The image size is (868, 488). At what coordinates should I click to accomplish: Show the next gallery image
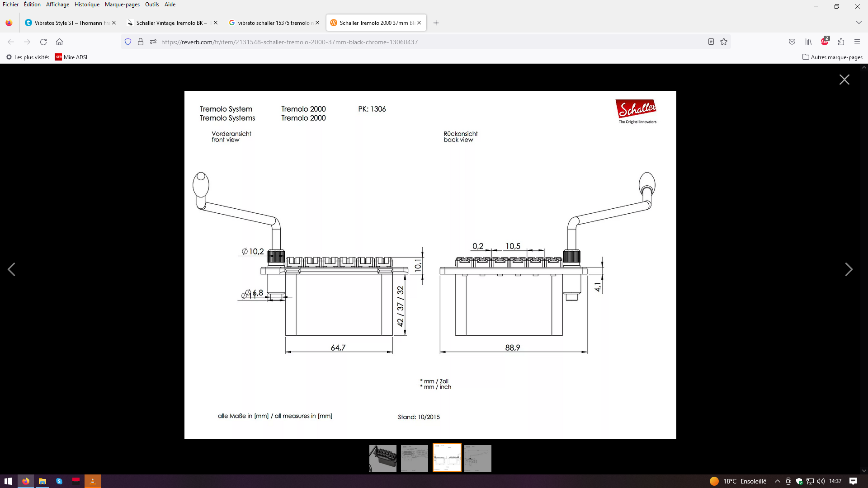(x=849, y=269)
